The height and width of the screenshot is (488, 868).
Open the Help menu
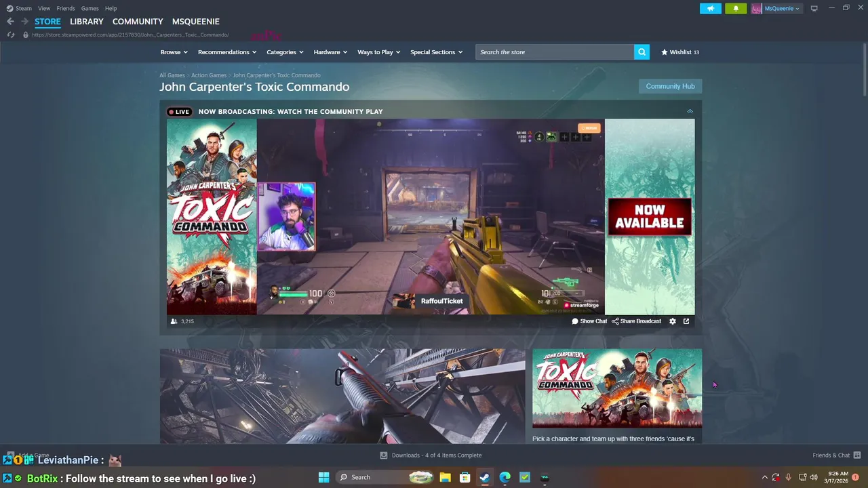tap(111, 8)
